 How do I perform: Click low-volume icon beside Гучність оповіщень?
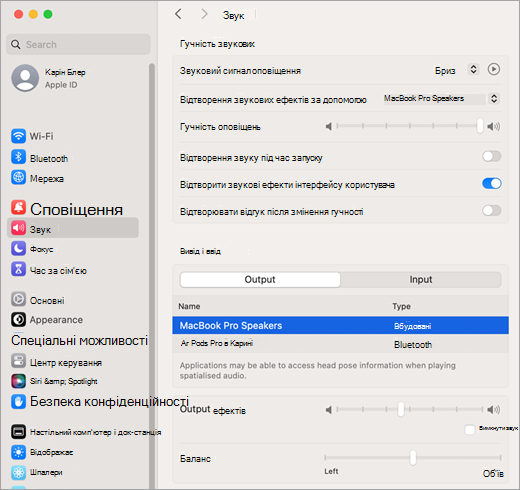click(329, 126)
